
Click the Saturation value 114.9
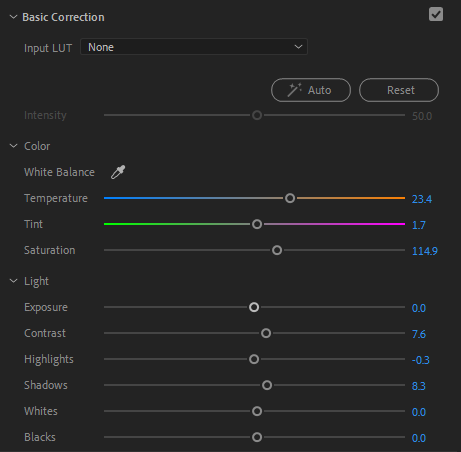coord(425,251)
